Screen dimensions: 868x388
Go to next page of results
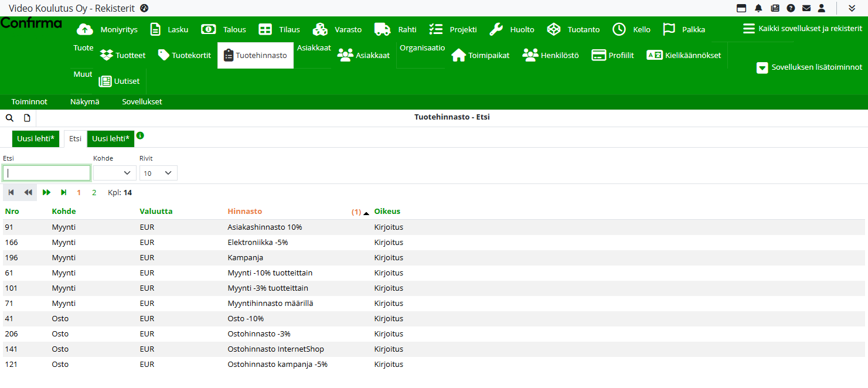click(47, 192)
